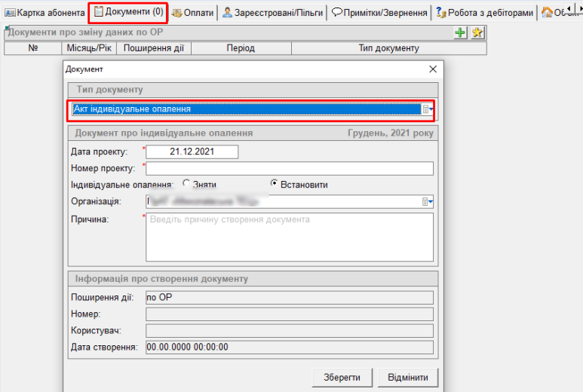583x392 pixels.
Task: Click the Відмінити button
Action: point(407,377)
